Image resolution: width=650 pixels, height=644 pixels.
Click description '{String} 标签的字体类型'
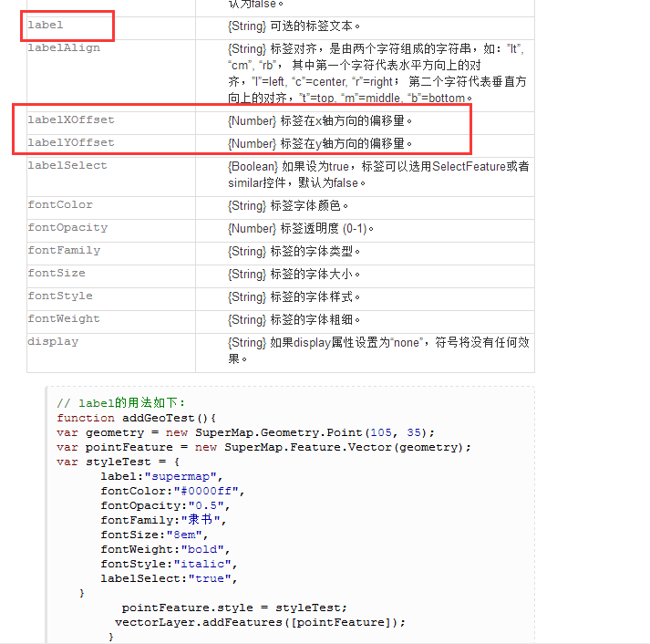coord(294,252)
